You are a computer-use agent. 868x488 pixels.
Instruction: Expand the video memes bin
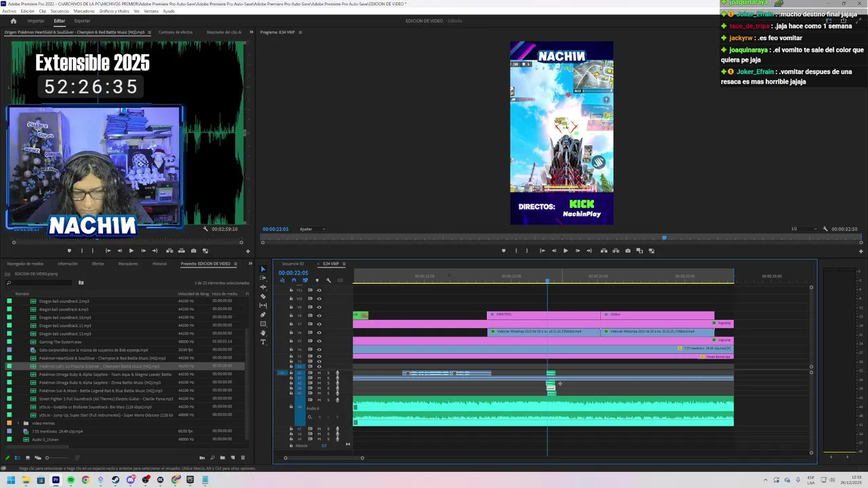[x=18, y=423]
